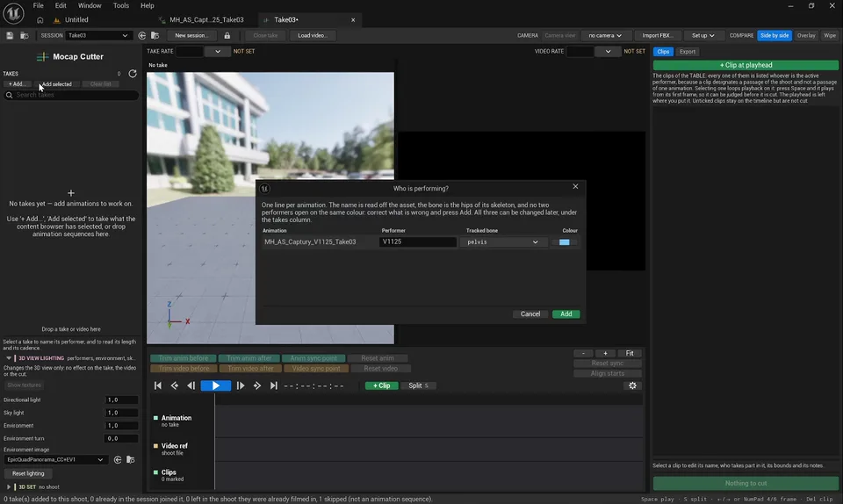Click Add in the performer dialog
The image size is (843, 504).
click(x=566, y=314)
